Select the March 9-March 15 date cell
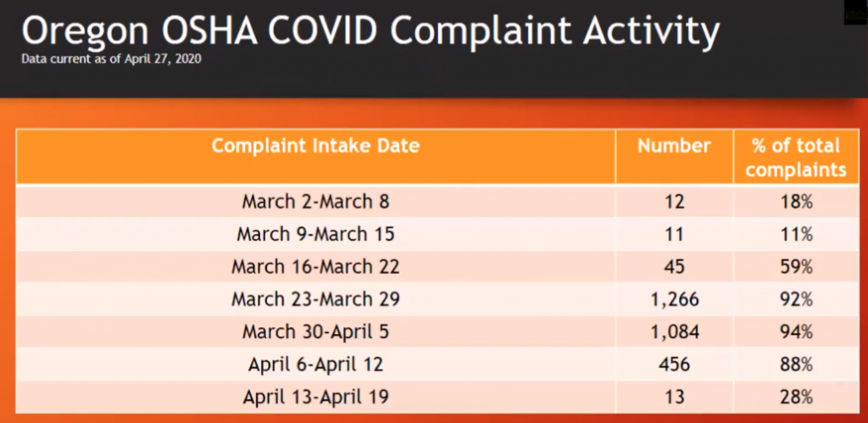868x423 pixels. tap(315, 234)
